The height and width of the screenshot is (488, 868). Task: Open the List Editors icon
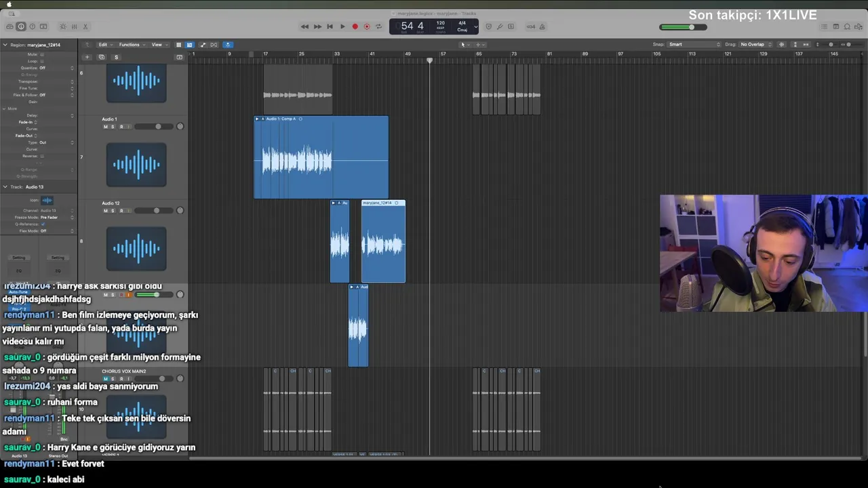824,26
